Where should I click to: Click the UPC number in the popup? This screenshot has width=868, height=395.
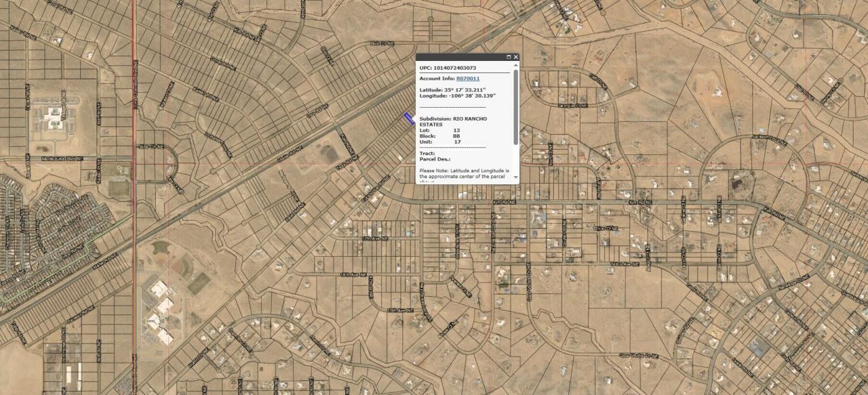(x=454, y=68)
